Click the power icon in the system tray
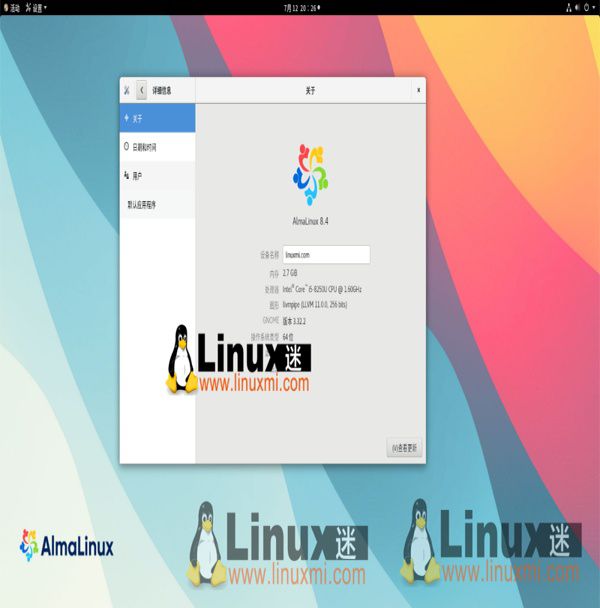600x608 pixels. point(586,8)
